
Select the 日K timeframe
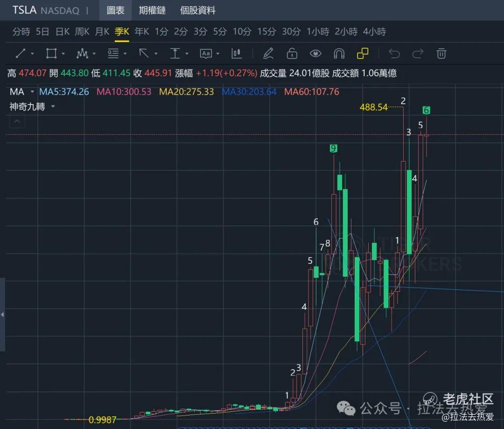[63, 32]
